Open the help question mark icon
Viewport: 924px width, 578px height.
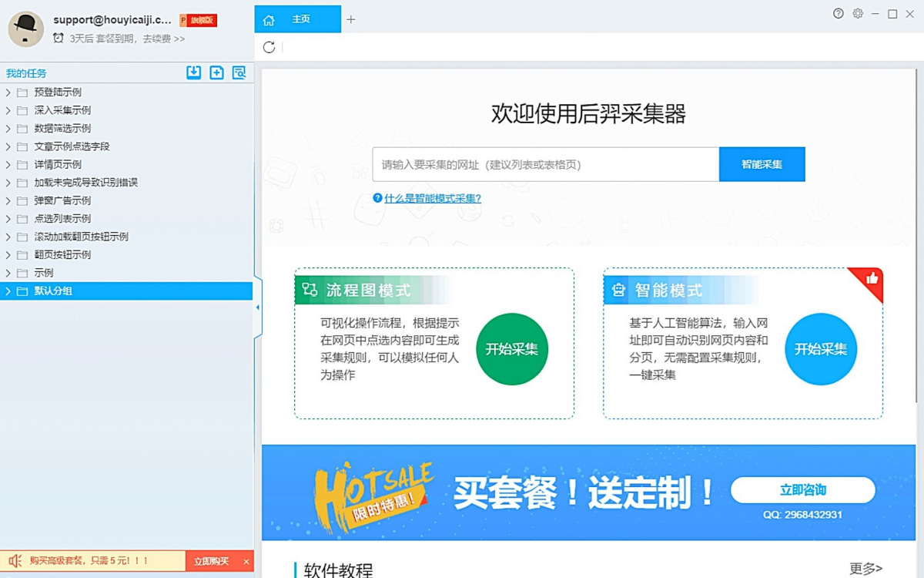pos(839,14)
